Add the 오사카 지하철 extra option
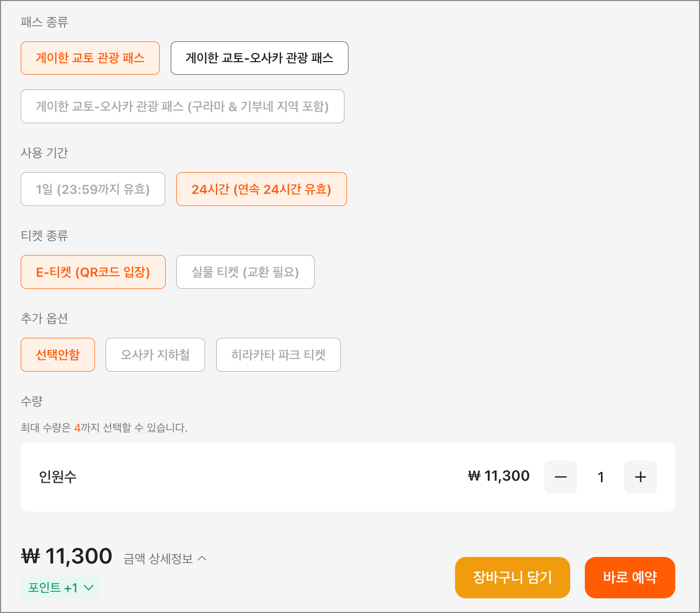This screenshot has height=613, width=700. (155, 355)
